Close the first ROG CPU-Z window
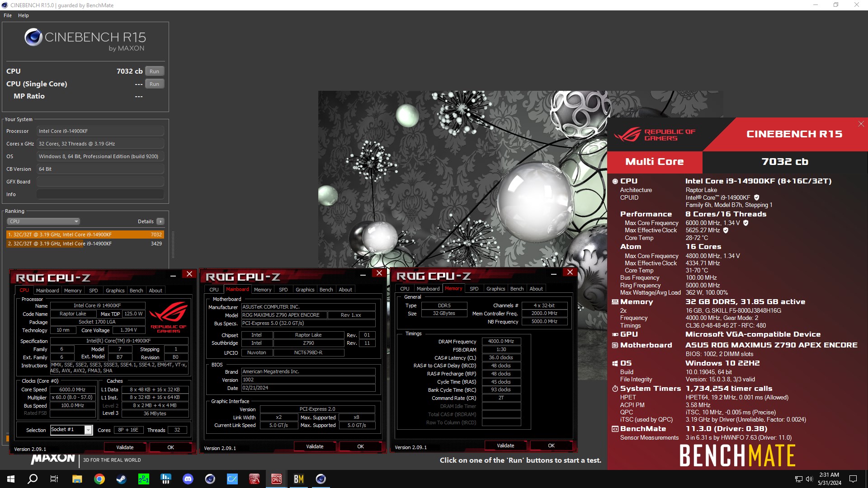868x488 pixels. coord(189,274)
